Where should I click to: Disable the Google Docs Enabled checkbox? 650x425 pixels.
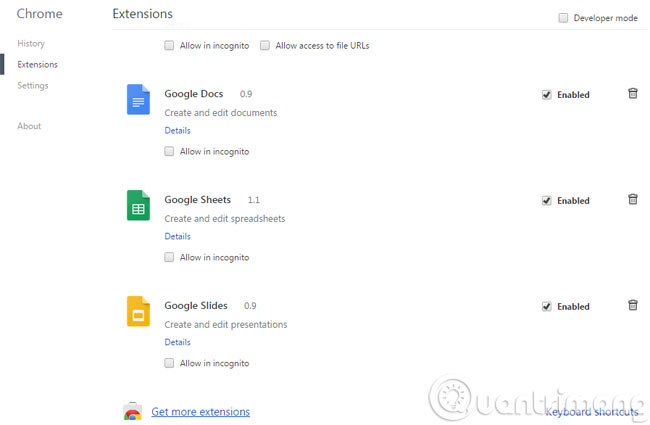pyautogui.click(x=547, y=95)
